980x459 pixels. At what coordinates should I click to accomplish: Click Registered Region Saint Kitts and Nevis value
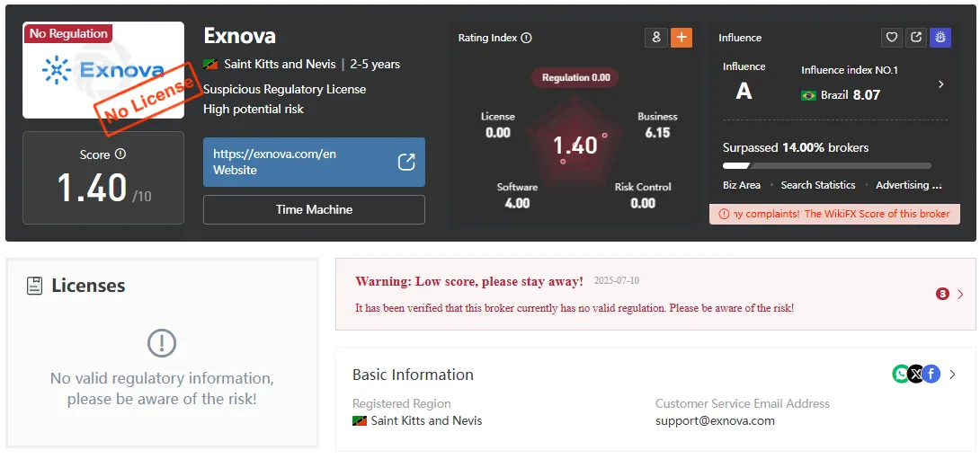click(417, 420)
